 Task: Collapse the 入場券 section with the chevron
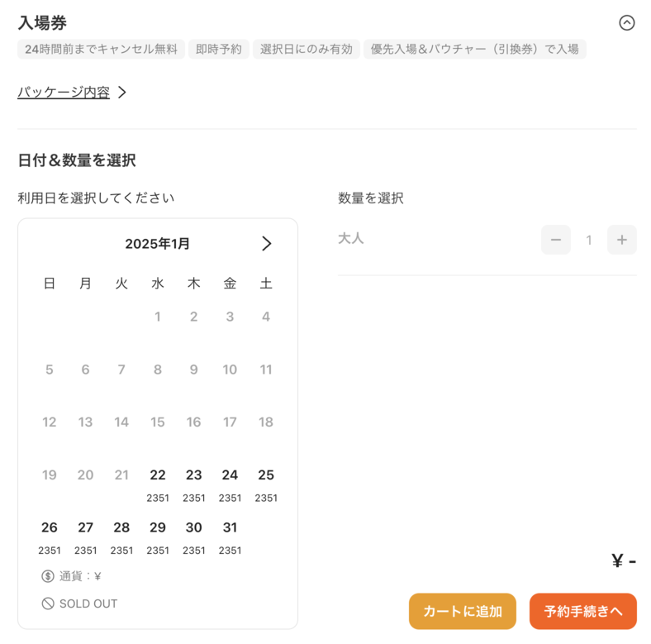coord(626,23)
